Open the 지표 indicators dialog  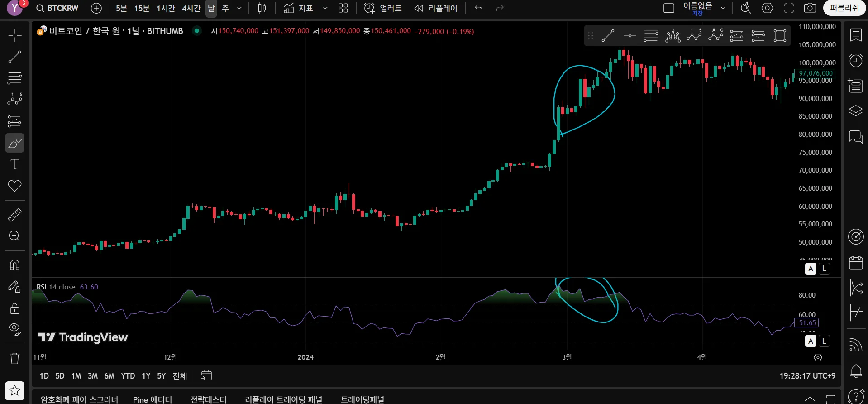point(298,8)
